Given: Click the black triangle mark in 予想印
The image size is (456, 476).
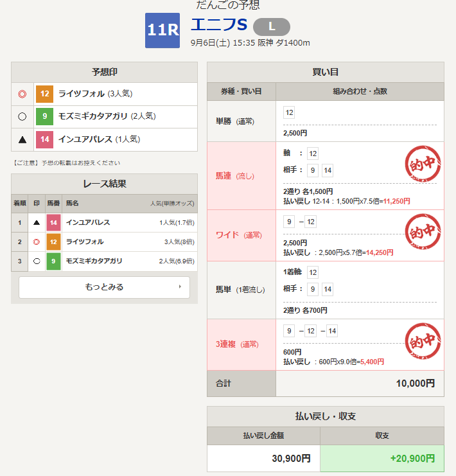Looking at the screenshot, I should pyautogui.click(x=22, y=139).
